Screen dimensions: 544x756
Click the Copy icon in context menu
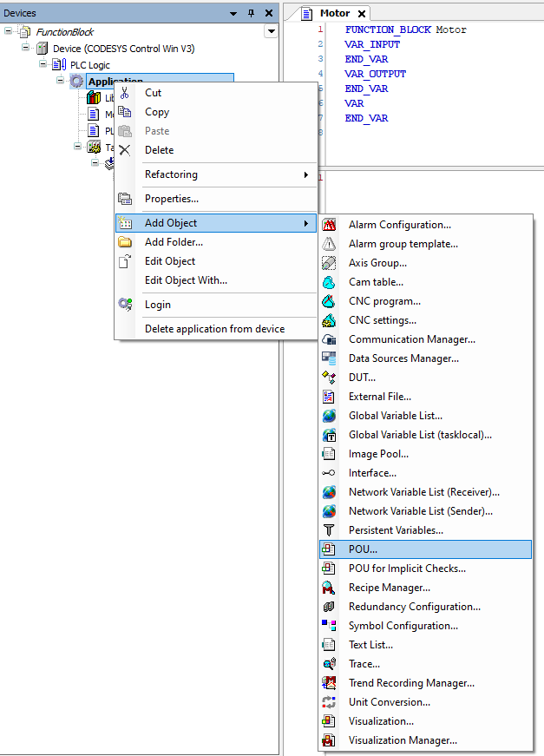(125, 112)
